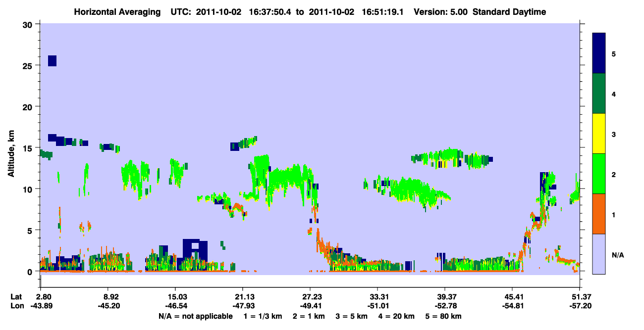Click the 'Standard Daytime' label
The width and height of the screenshot is (644, 330).
(x=509, y=12)
